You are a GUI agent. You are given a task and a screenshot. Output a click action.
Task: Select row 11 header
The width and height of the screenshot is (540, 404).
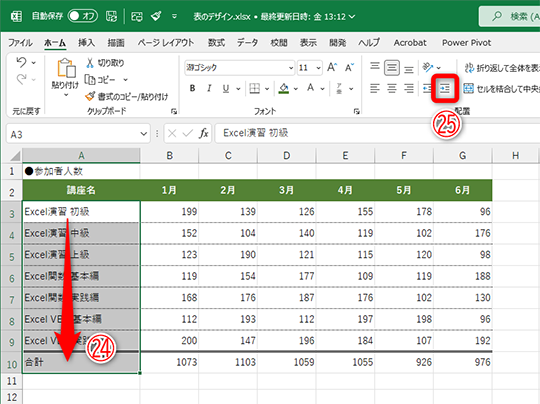pos(12,381)
